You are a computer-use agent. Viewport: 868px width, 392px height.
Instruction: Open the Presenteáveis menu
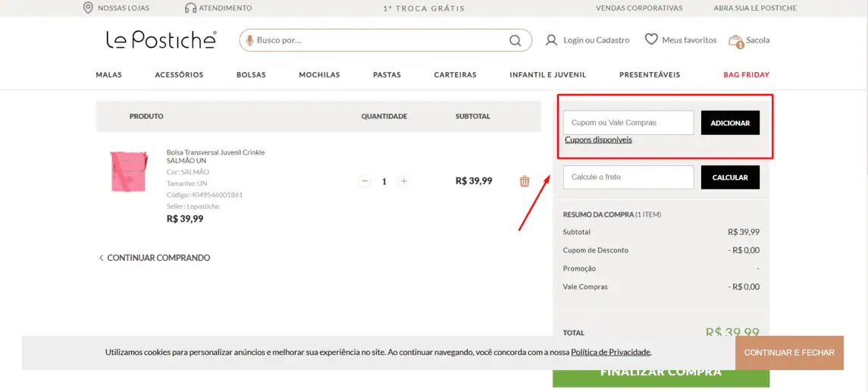650,75
